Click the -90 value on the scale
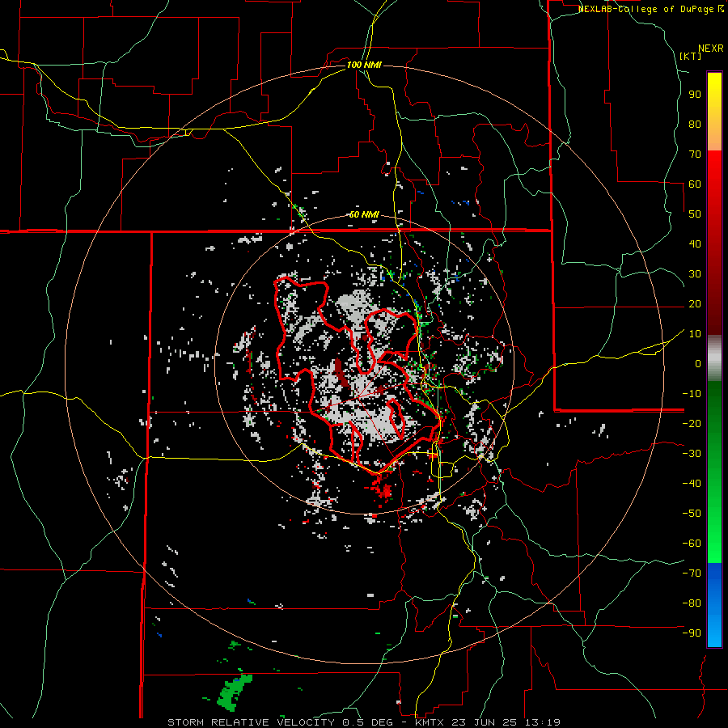 click(692, 633)
